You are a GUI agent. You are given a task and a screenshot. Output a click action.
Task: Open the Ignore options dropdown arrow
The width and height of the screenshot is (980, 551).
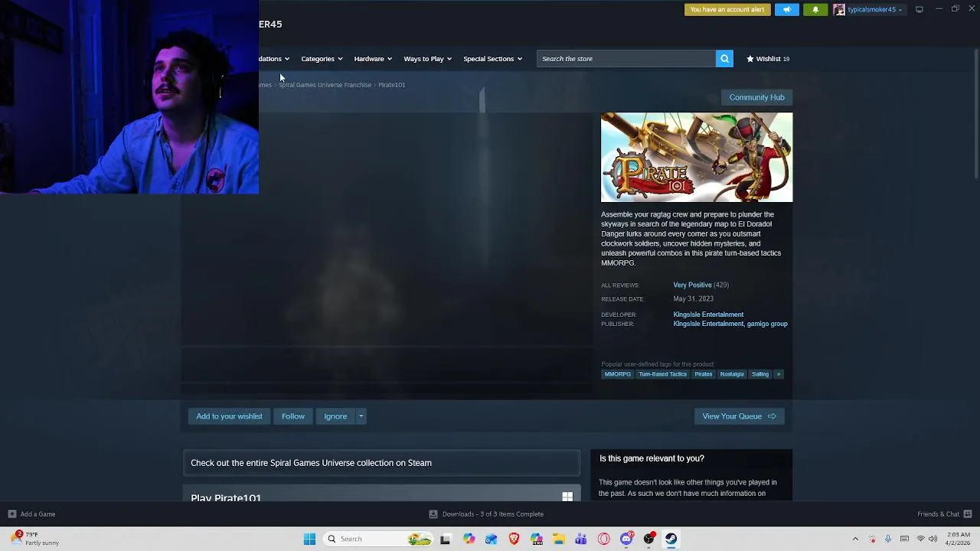pyautogui.click(x=361, y=416)
